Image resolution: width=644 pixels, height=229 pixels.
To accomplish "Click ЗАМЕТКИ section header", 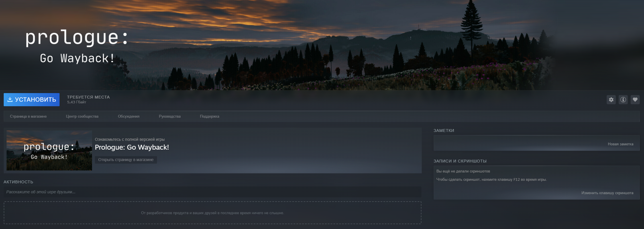I will point(444,130).
